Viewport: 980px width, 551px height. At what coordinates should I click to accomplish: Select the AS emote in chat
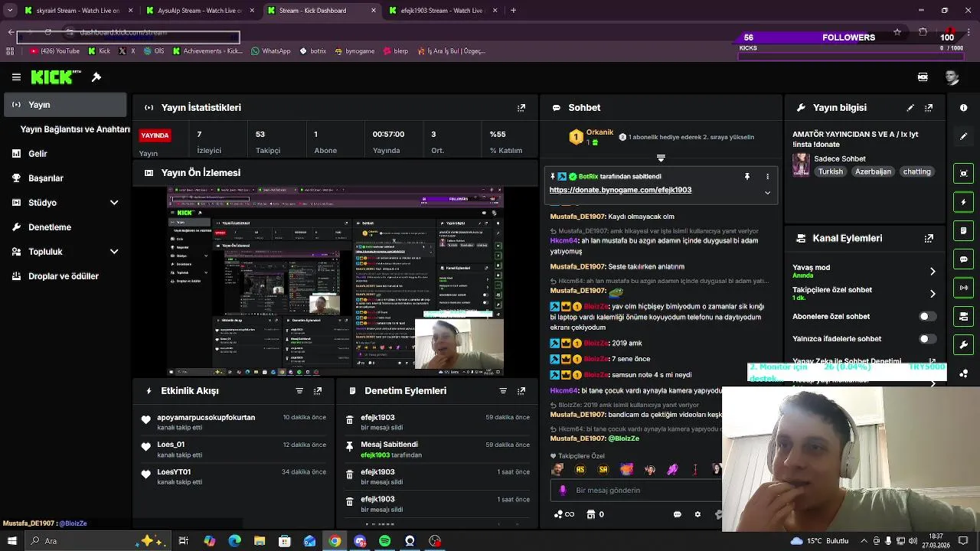click(x=580, y=470)
